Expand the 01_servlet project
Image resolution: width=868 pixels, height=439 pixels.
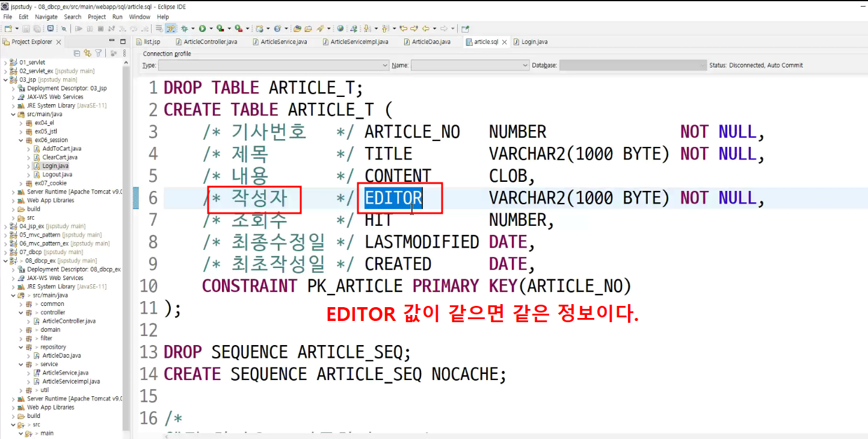pyautogui.click(x=5, y=63)
